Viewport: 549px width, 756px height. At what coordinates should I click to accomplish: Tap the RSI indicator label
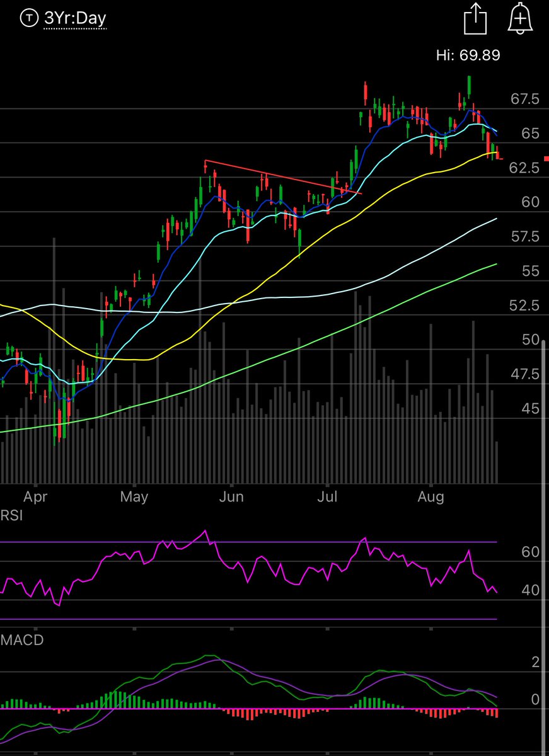tap(12, 516)
